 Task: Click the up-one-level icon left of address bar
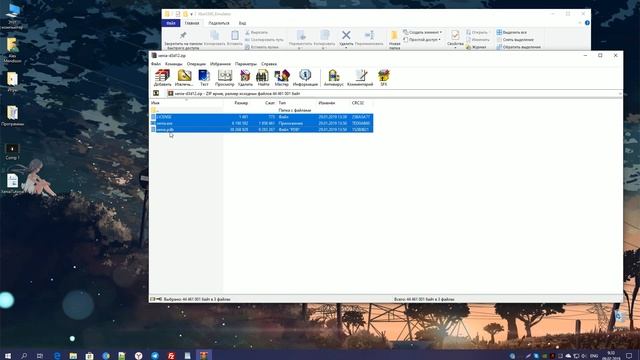click(x=156, y=93)
